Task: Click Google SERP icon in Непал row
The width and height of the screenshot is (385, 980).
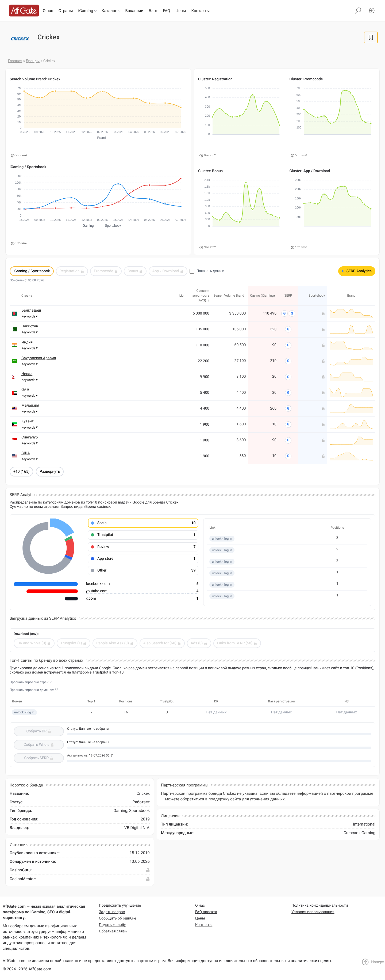Action: point(288,377)
